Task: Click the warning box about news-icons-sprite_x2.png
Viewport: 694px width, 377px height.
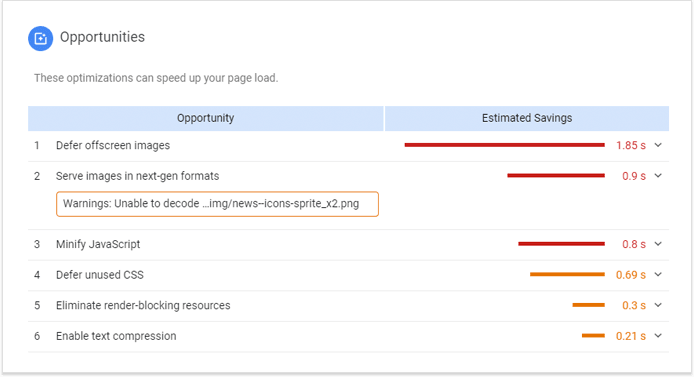Action: click(x=217, y=204)
